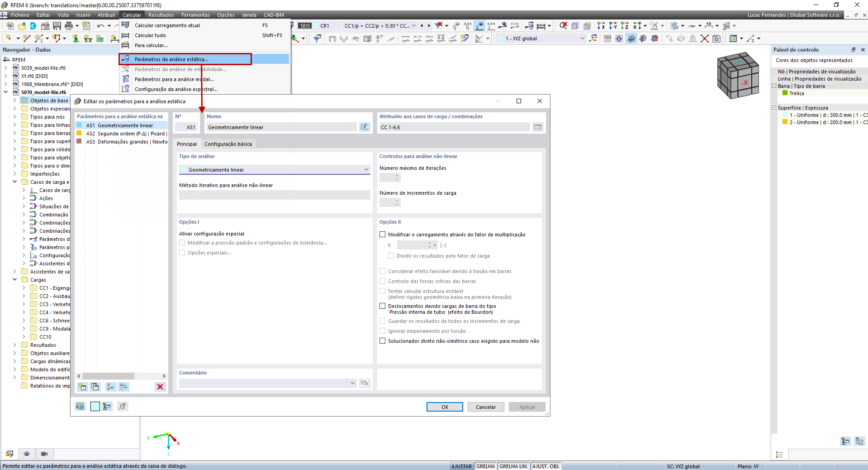Invert selection icon below the settings list
The height and width of the screenshot is (470, 868).
(123, 387)
